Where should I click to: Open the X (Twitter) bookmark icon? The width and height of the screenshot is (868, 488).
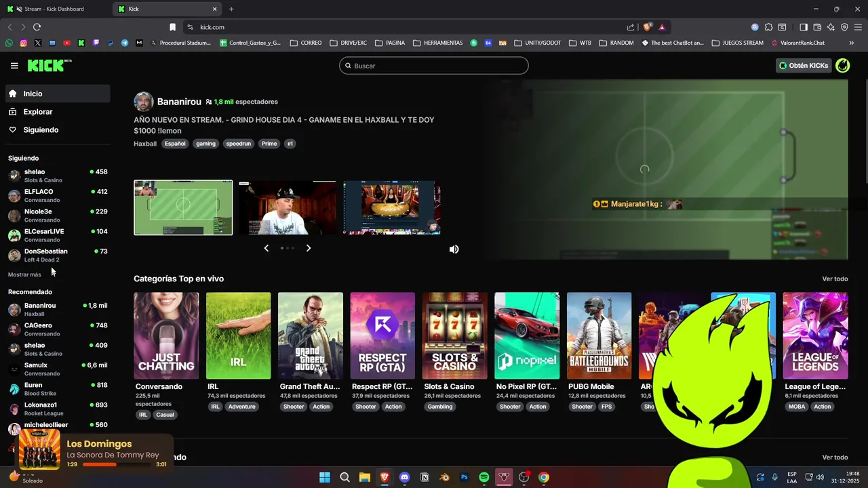[37, 43]
